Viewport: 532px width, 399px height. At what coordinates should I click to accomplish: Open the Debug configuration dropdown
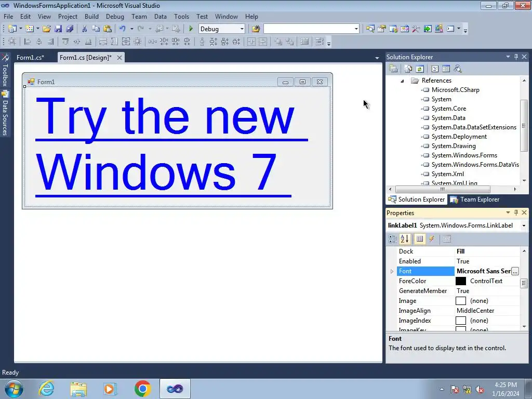pyautogui.click(x=242, y=29)
